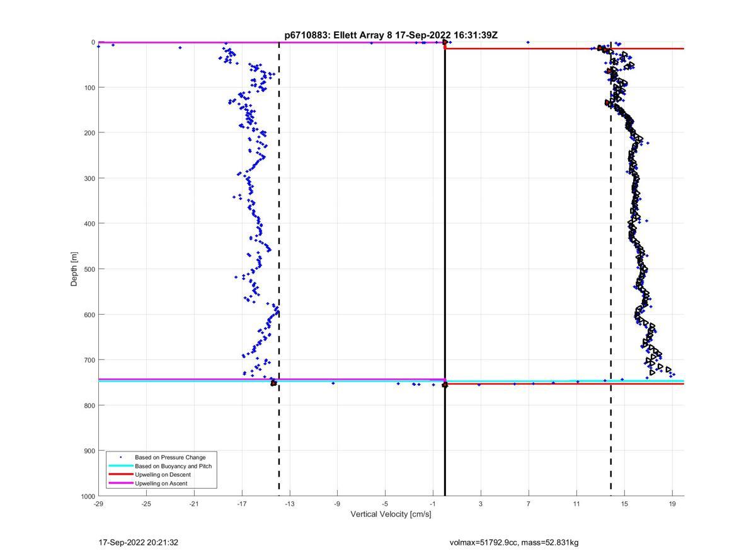Click the y-axis tick label '300'

pos(89,178)
